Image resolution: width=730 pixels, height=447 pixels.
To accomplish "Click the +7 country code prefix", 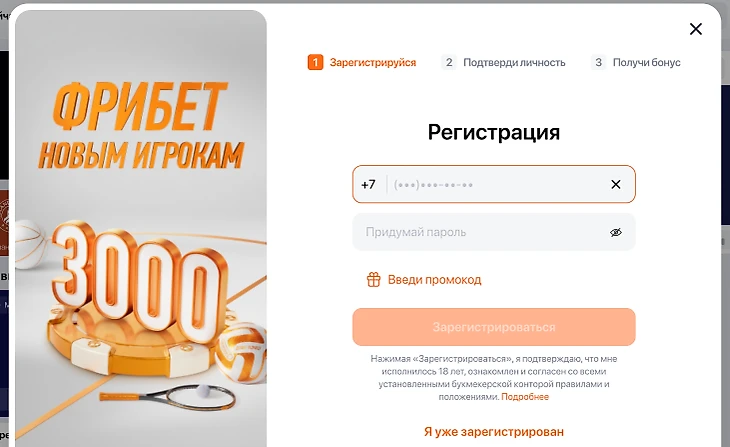I will (x=368, y=185).
